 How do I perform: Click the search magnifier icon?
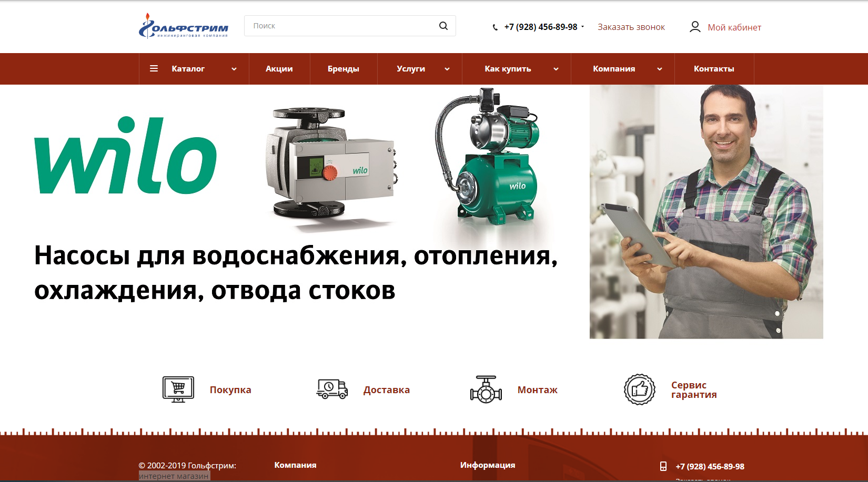(443, 26)
